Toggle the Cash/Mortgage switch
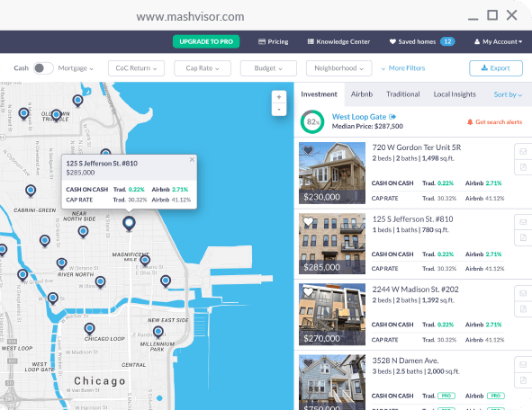Screen dimensions: 532x410 [x=43, y=68]
